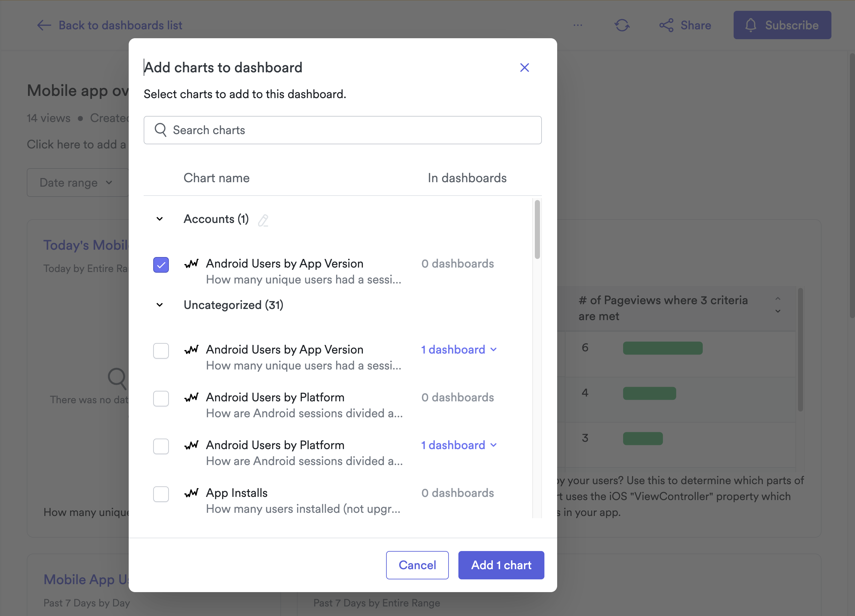Open the more options ellipsis menu
Viewport: 855px width, 616px height.
pyautogui.click(x=578, y=25)
